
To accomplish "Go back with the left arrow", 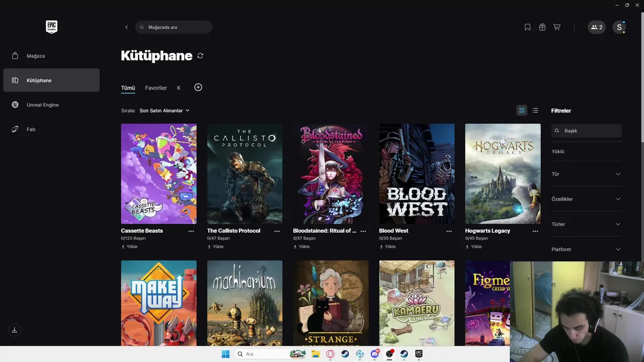I will tap(126, 27).
